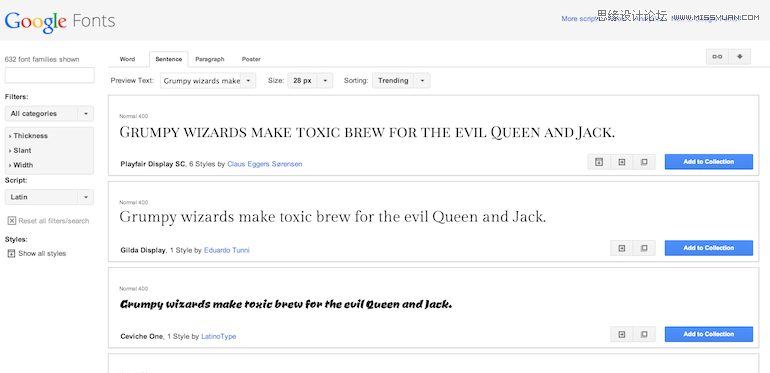The image size is (770, 373).
Task: Add Ceviche One to Collection
Action: pyautogui.click(x=709, y=334)
